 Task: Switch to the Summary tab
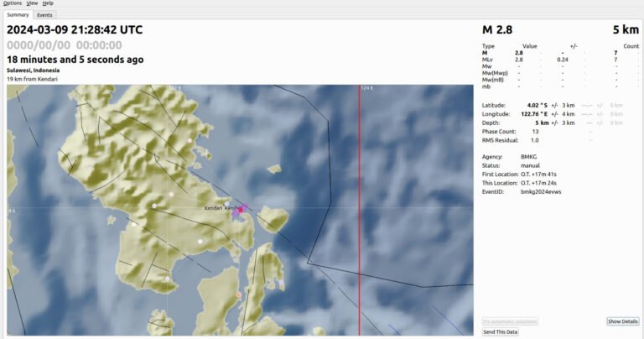pos(18,15)
